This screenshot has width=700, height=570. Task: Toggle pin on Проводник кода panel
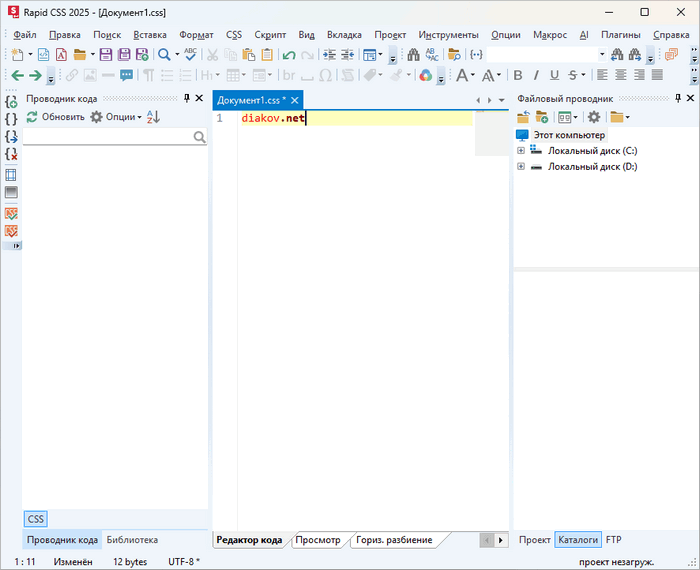click(186, 98)
